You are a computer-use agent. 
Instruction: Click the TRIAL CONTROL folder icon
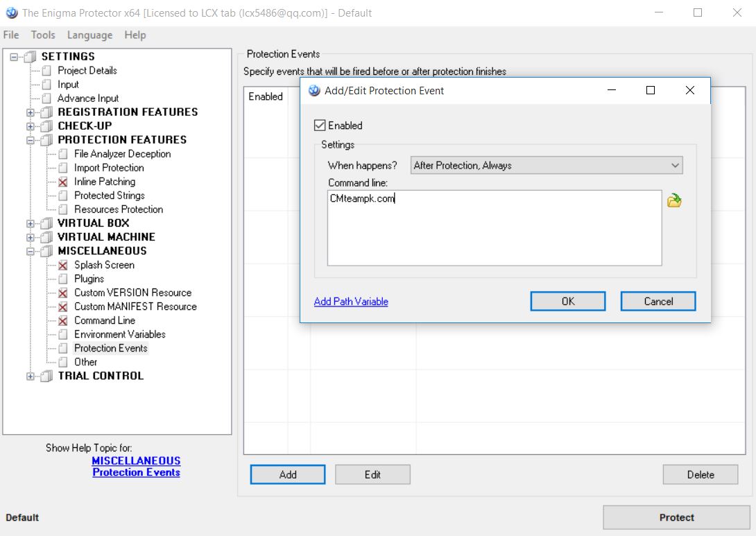pos(46,376)
